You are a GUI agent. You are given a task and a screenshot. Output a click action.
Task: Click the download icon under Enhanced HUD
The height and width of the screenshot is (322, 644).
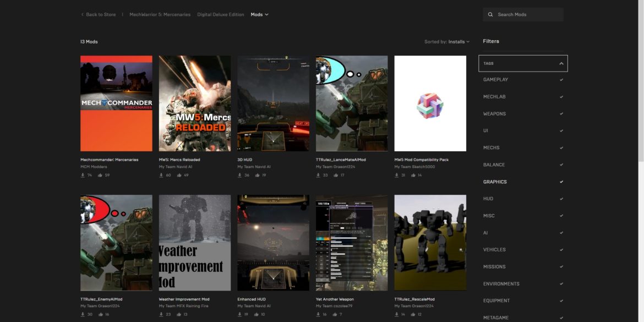pyautogui.click(x=239, y=315)
